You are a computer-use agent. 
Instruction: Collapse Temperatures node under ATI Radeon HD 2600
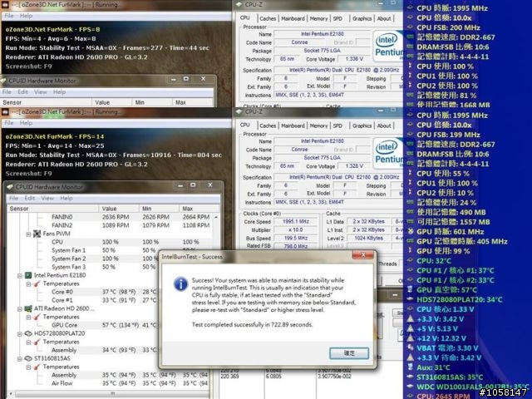pos(28,318)
